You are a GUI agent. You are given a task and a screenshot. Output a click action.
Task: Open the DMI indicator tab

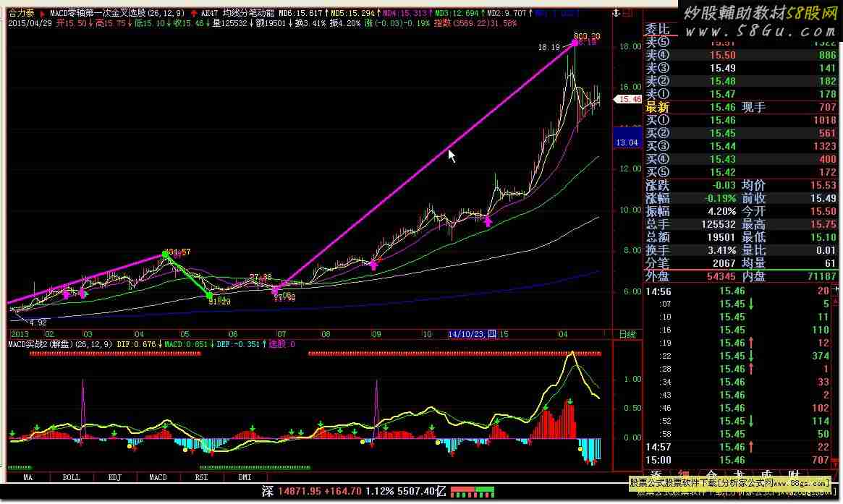click(x=245, y=477)
